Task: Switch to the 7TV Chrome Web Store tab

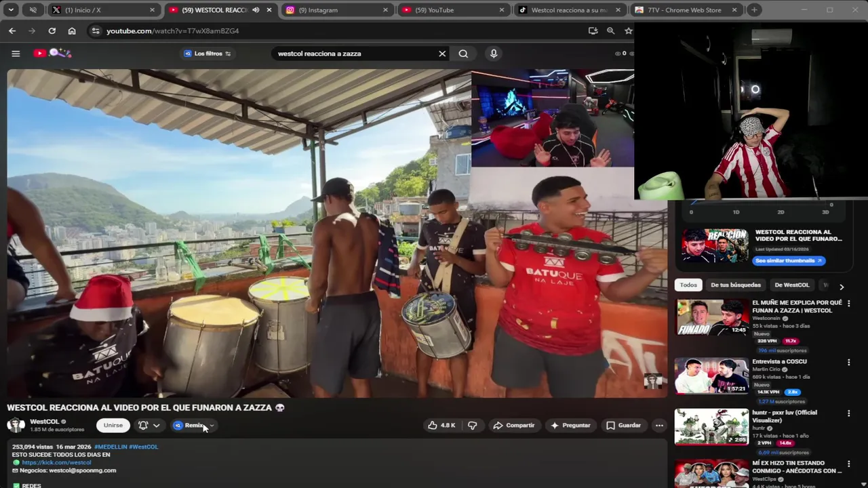Action: click(x=685, y=10)
